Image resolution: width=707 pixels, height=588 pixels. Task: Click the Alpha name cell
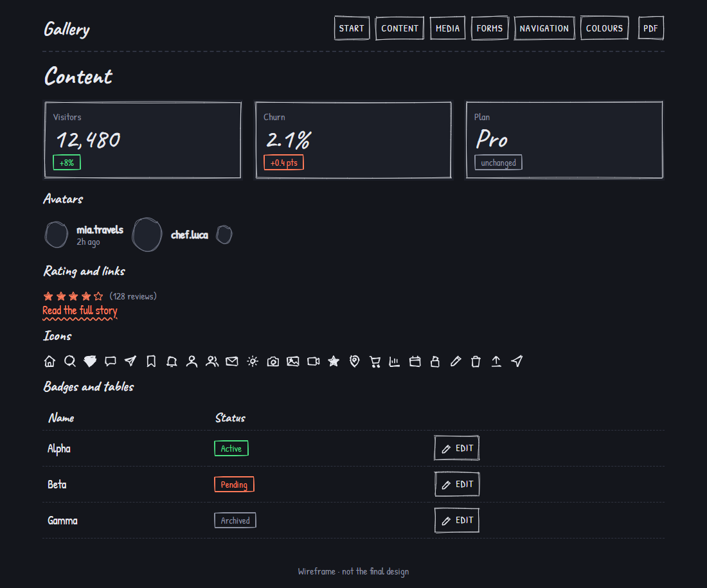[59, 449]
